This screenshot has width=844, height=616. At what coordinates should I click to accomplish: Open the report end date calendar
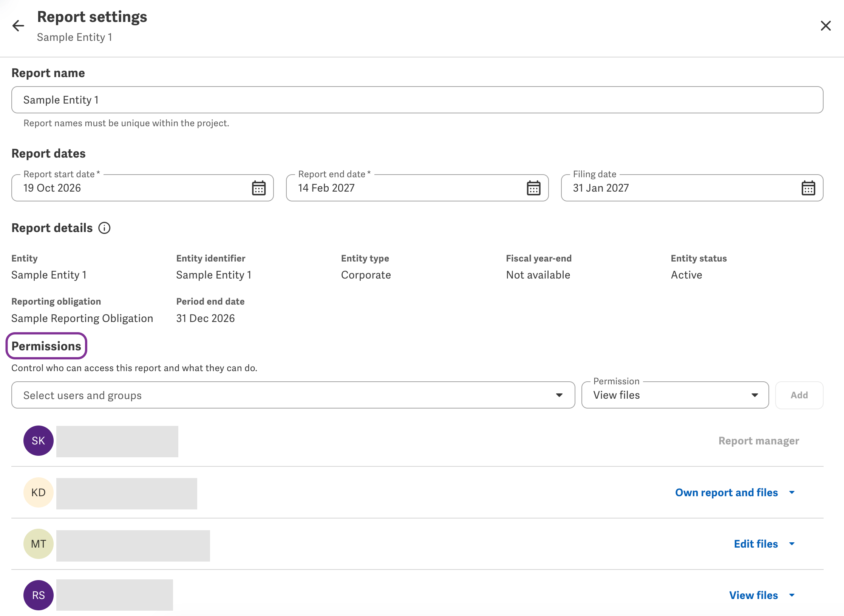tap(533, 188)
